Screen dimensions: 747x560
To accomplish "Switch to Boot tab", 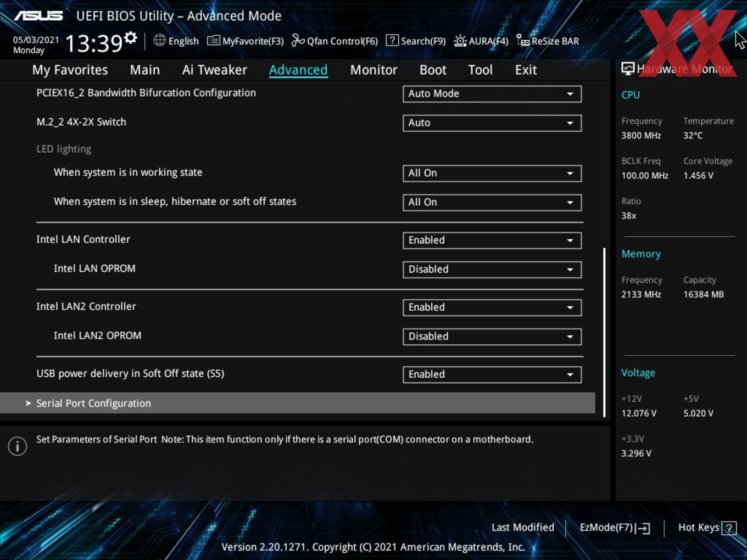I will (x=433, y=70).
